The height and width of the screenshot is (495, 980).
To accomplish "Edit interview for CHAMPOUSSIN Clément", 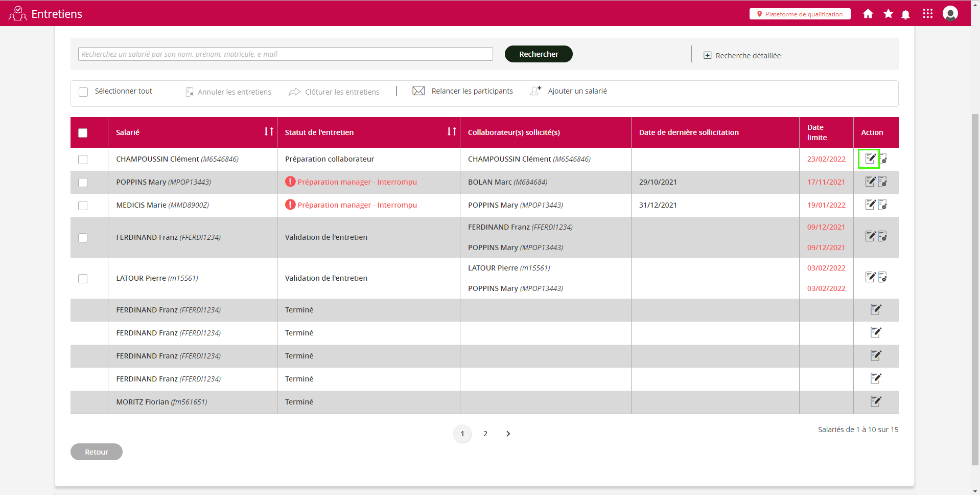I will 870,159.
